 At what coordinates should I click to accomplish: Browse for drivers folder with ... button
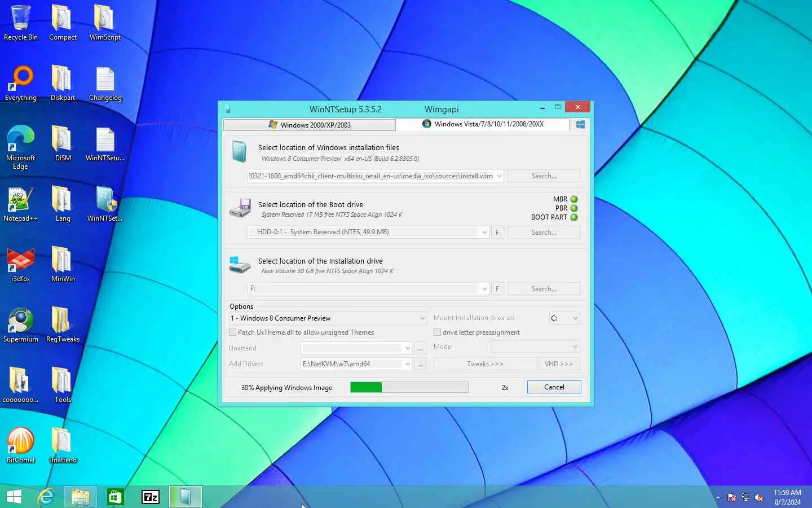[420, 364]
